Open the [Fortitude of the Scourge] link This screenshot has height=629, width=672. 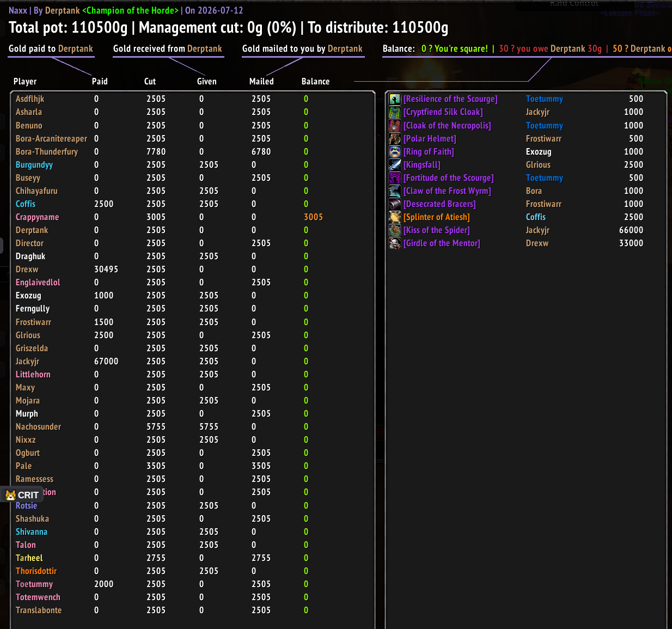pos(449,178)
